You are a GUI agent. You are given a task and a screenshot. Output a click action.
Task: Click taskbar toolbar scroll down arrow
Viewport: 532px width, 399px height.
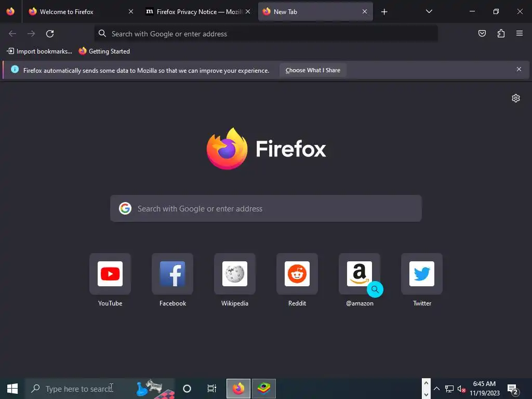point(426,395)
